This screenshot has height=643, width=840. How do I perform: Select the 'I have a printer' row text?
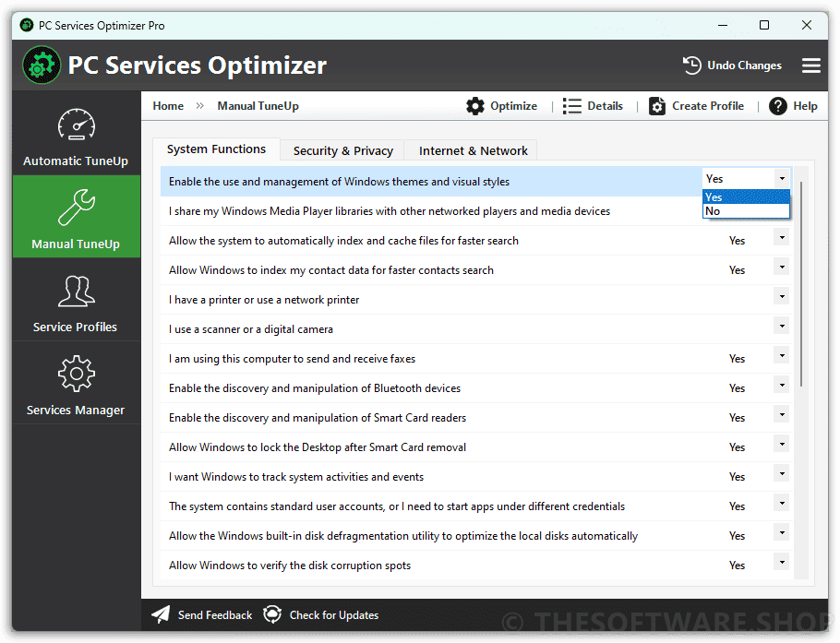point(264,300)
